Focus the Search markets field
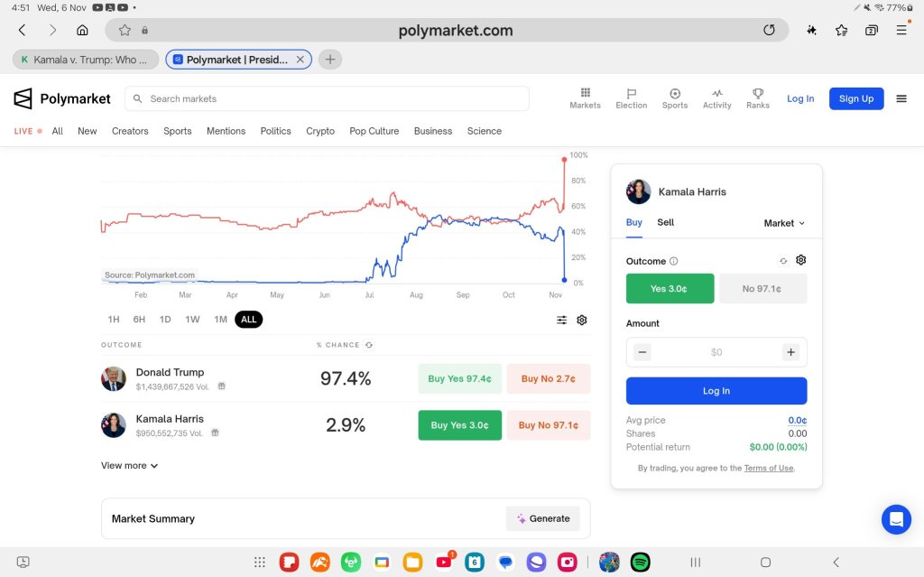Image resolution: width=924 pixels, height=577 pixels. pyautogui.click(x=327, y=98)
